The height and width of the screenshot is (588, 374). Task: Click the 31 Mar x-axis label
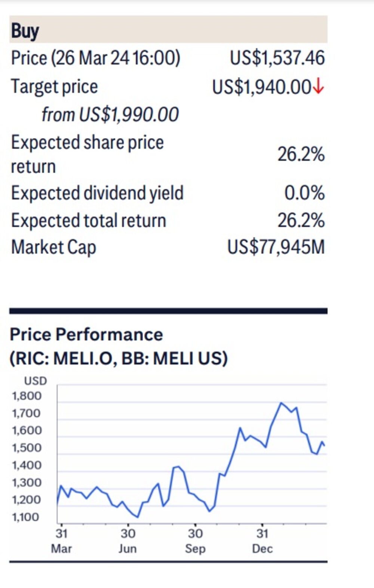(61, 541)
